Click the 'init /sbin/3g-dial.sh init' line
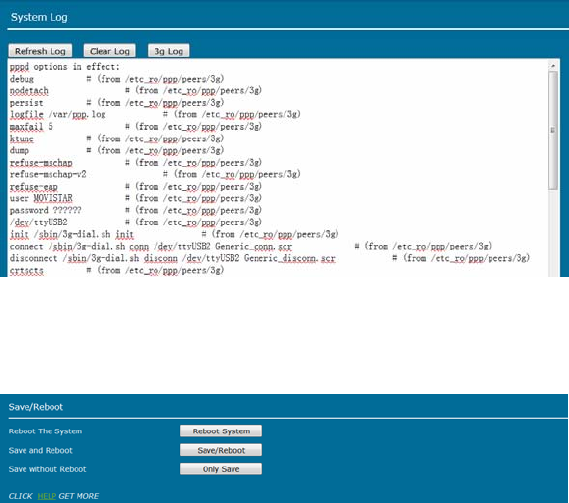 (x=174, y=234)
